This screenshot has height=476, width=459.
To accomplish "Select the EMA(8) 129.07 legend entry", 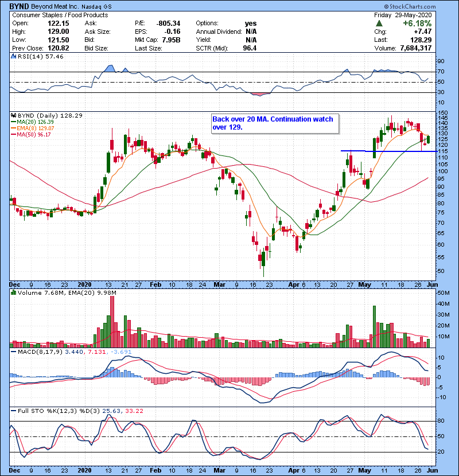I will (32, 128).
